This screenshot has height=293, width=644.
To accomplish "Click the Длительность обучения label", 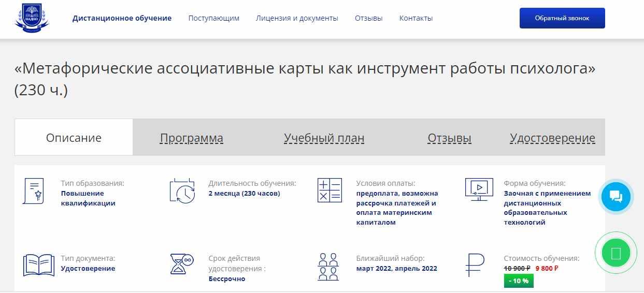I will tap(252, 183).
